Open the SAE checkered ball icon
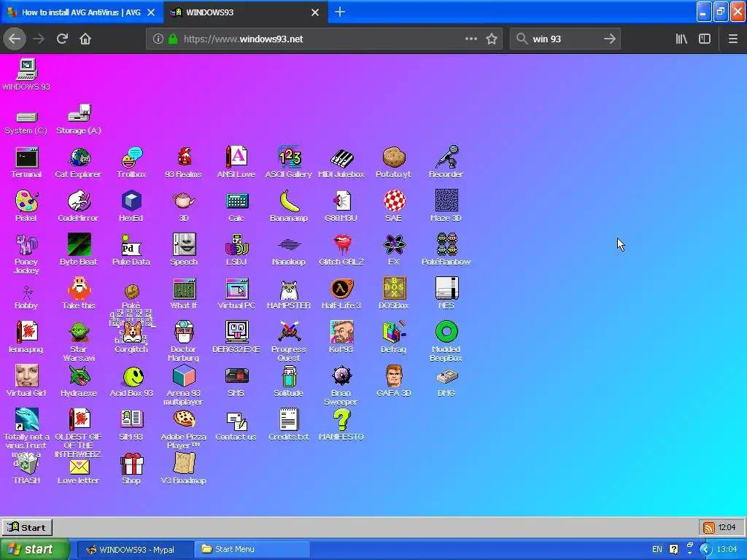This screenshot has width=747, height=560. [394, 206]
